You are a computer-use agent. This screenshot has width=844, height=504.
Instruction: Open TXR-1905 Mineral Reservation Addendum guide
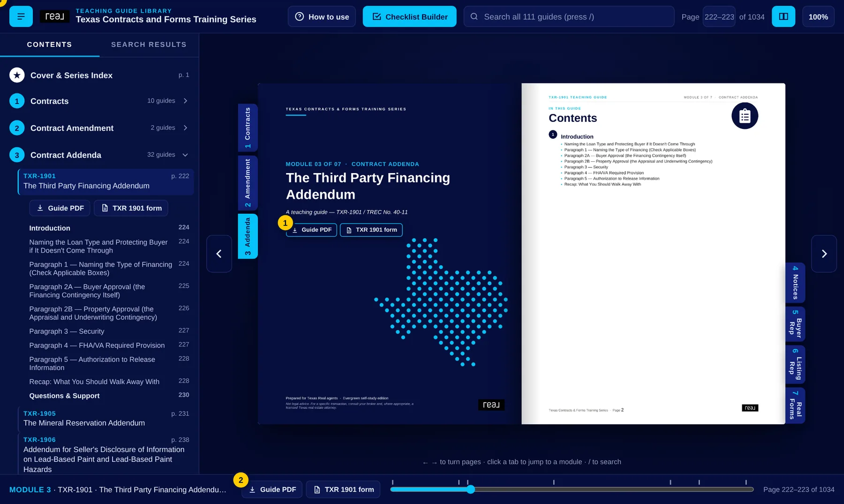106,418
